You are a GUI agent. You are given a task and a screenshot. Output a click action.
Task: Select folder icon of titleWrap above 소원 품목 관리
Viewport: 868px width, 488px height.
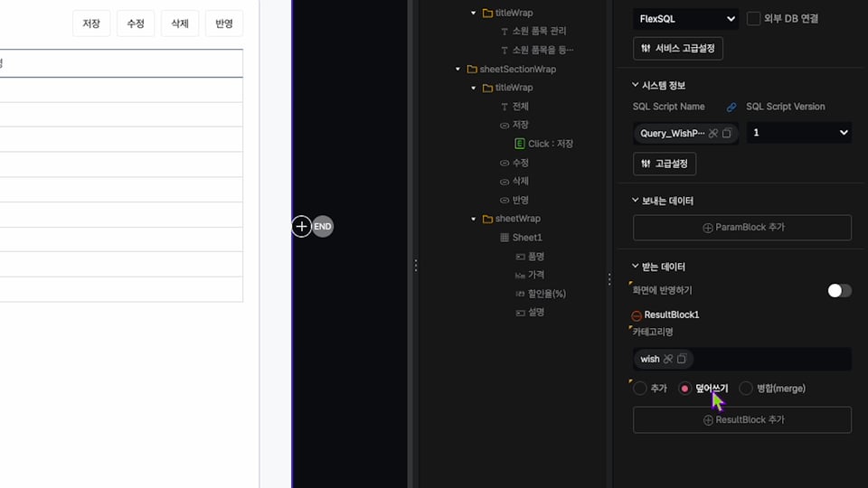[487, 13]
